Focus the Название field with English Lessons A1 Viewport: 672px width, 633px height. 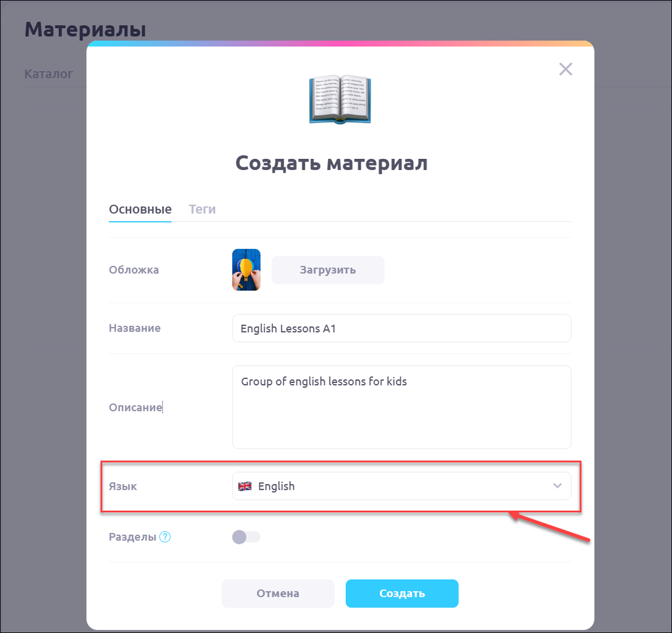point(402,328)
